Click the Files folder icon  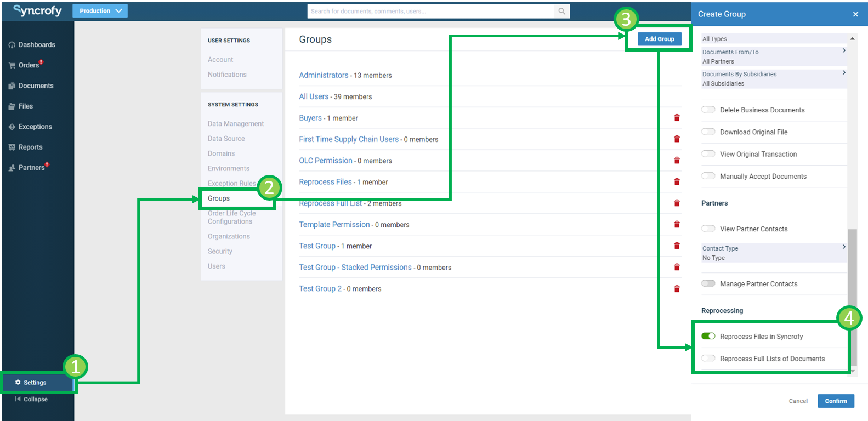coord(12,106)
